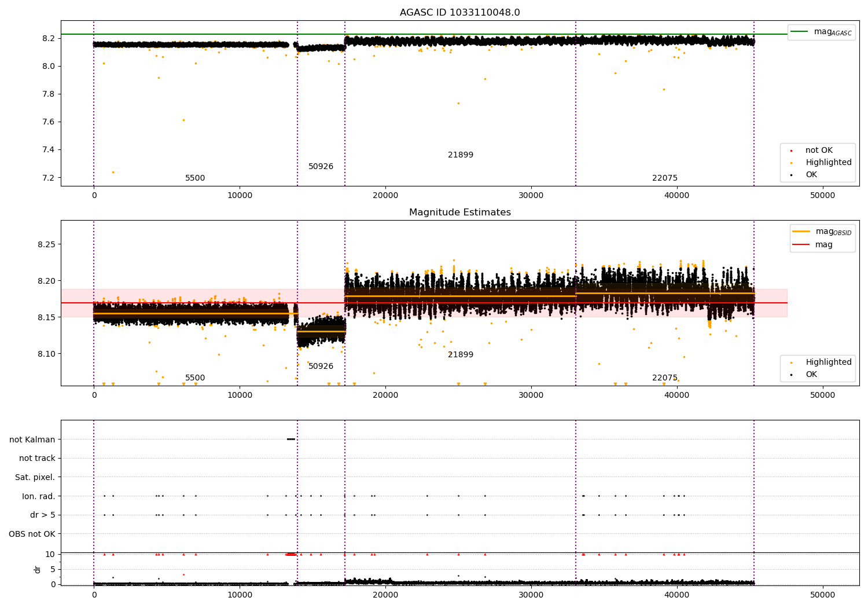This screenshot has width=868, height=608.
Task: Click the "not Kalman" flagged marker cluster
Action: 291,439
